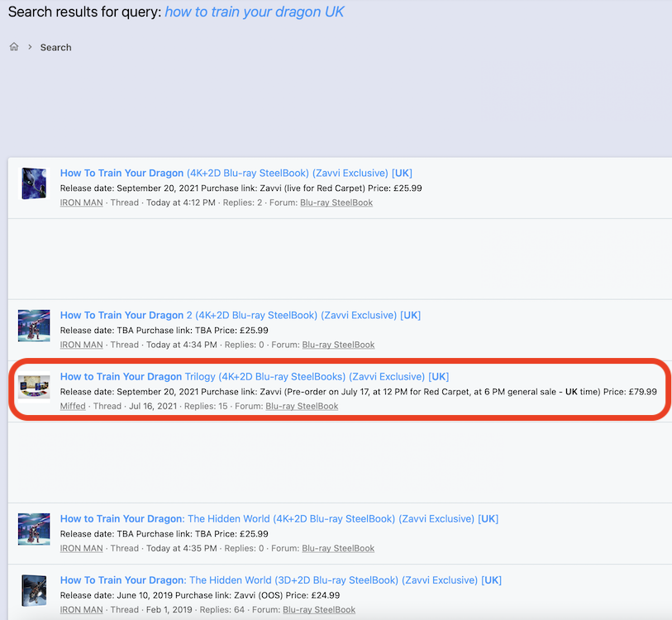Click the snippet 'Zavvi (live for Red Carpet) Price: £25.99'
Image resolution: width=672 pixels, height=620 pixels.
pos(341,188)
